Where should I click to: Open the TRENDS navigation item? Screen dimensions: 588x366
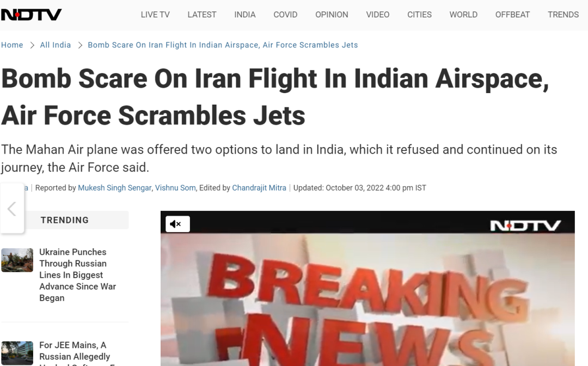563,15
